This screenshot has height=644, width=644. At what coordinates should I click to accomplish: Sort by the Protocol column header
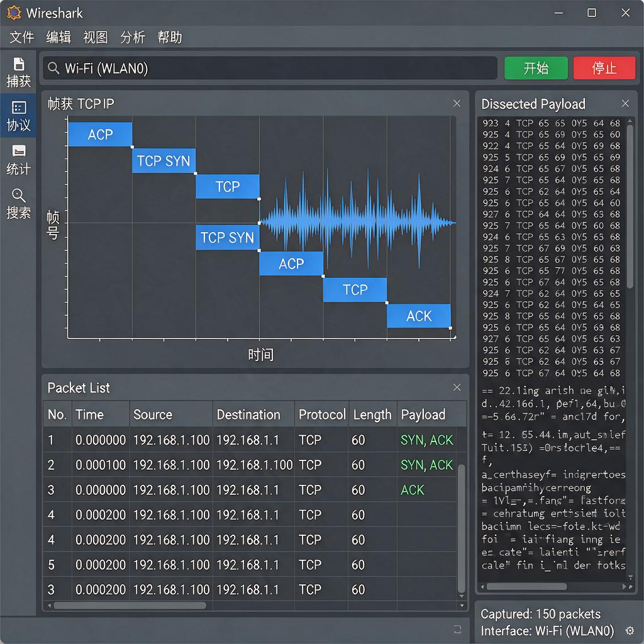[321, 414]
